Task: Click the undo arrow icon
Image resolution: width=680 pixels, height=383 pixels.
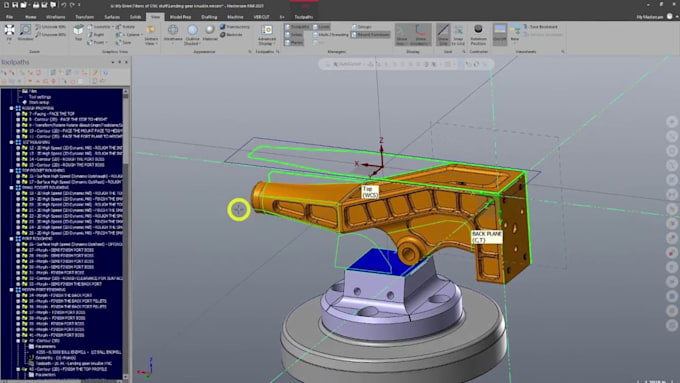Action: (x=63, y=5)
